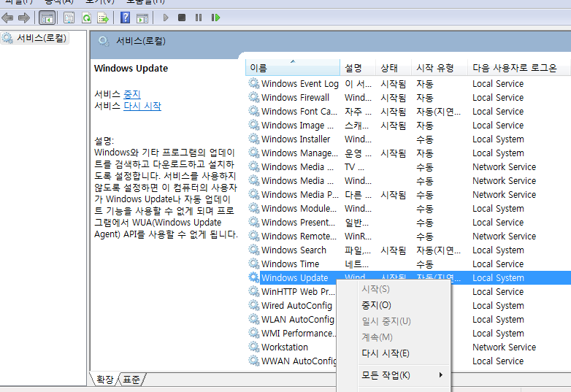The width and height of the screenshot is (571, 392).
Task: Sort by the 이름 column header
Action: pyautogui.click(x=293, y=68)
